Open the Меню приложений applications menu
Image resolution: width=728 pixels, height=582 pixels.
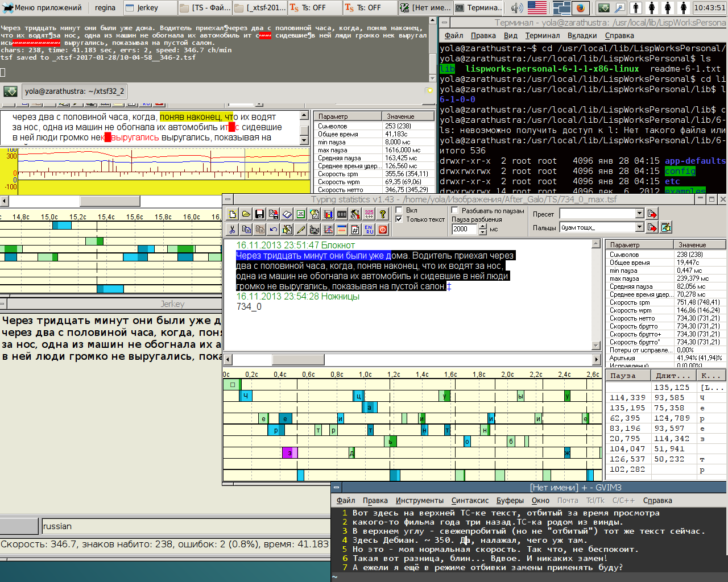click(x=43, y=8)
